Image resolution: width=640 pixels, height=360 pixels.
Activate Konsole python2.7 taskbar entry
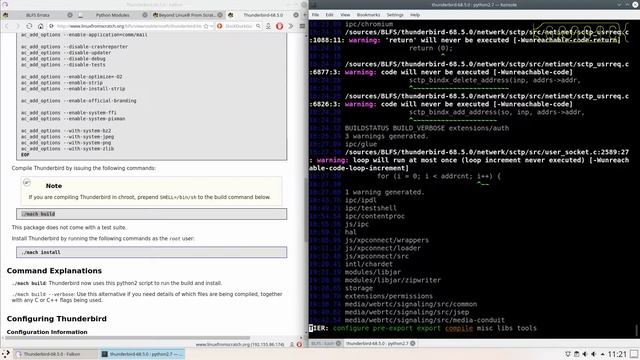point(142,354)
